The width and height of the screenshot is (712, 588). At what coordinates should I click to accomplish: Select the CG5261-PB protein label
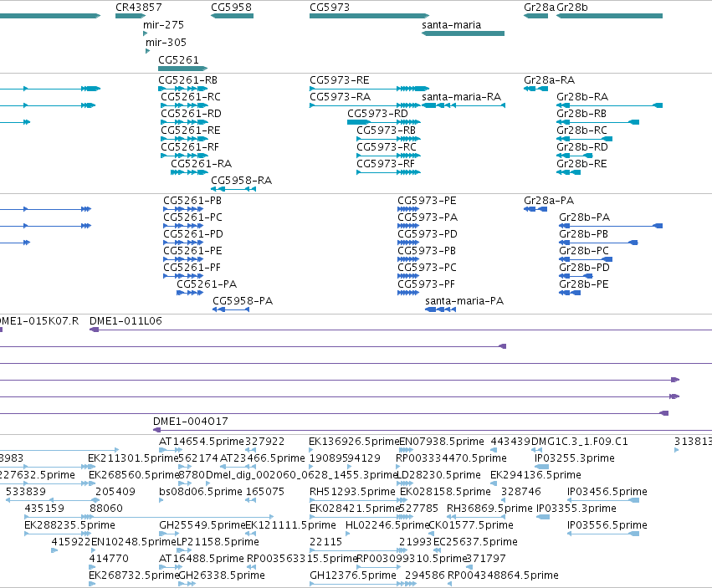pos(192,201)
